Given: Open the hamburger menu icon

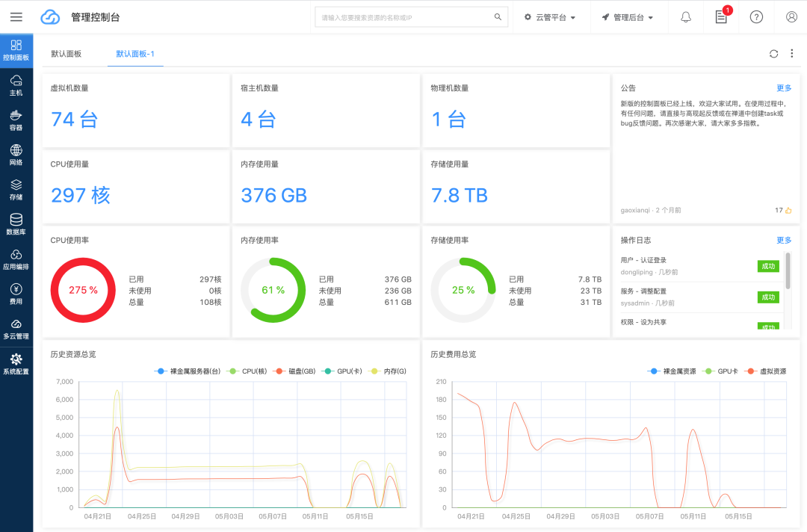Looking at the screenshot, I should point(16,17).
